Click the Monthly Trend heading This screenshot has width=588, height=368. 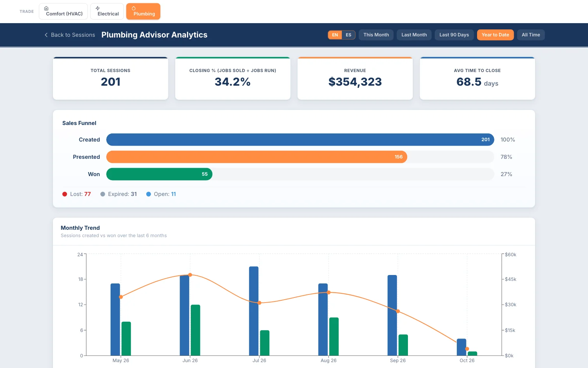(80, 228)
